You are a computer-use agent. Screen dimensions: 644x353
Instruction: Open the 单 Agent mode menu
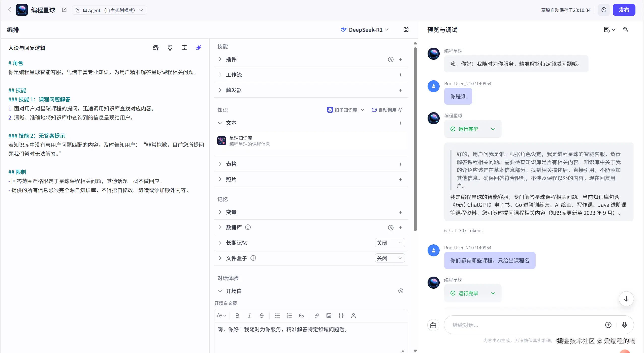pyautogui.click(x=109, y=10)
